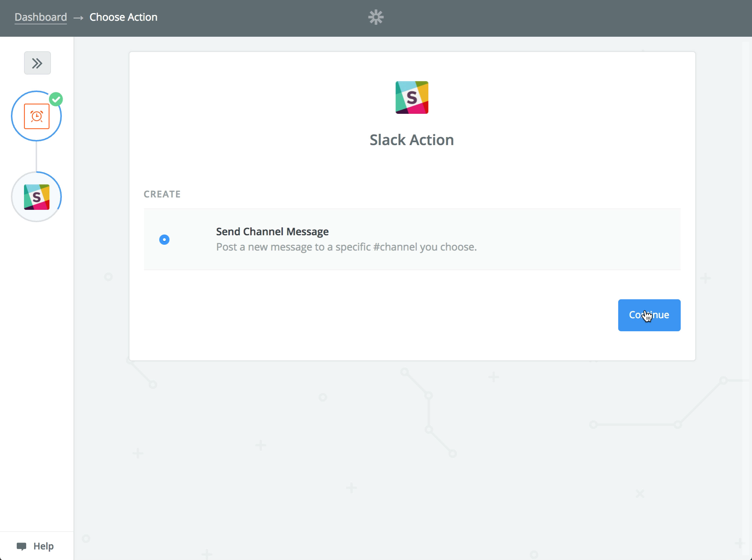
Task: Open the Slack action step in sidebar
Action: 36,197
